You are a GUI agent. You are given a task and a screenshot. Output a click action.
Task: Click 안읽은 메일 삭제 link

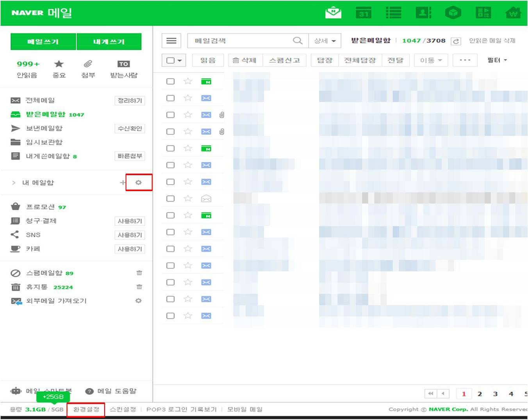(492, 41)
